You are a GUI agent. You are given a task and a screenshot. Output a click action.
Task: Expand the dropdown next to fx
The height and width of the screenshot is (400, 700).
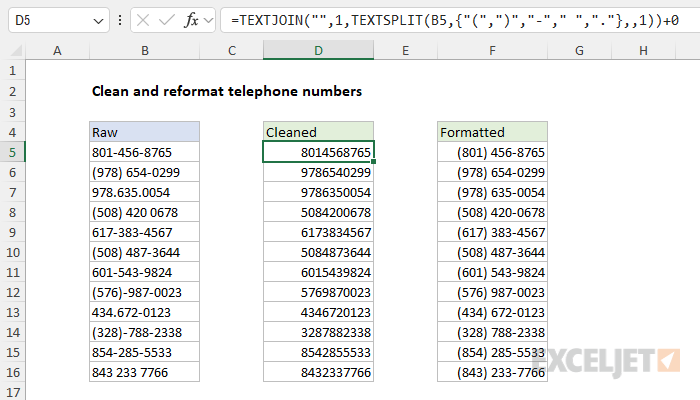coord(208,20)
